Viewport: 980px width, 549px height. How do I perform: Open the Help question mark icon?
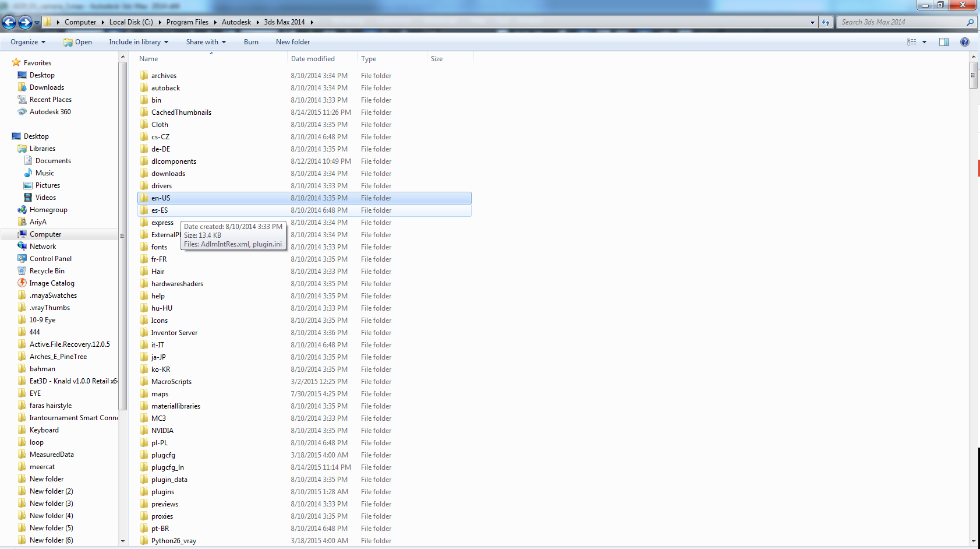click(964, 42)
